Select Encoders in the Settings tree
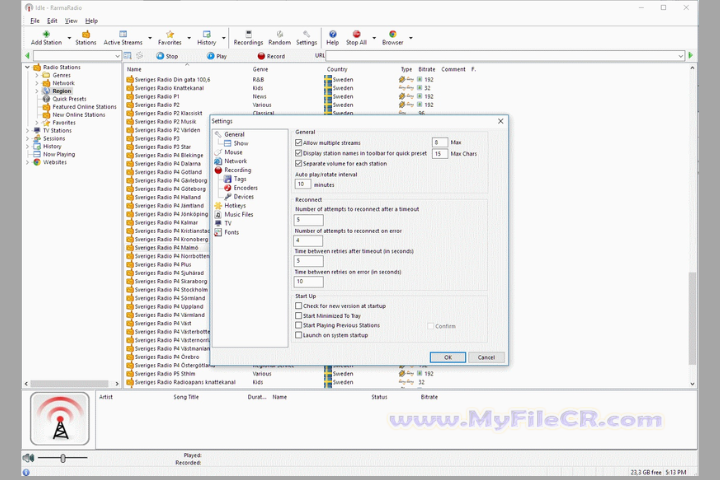 (x=245, y=188)
